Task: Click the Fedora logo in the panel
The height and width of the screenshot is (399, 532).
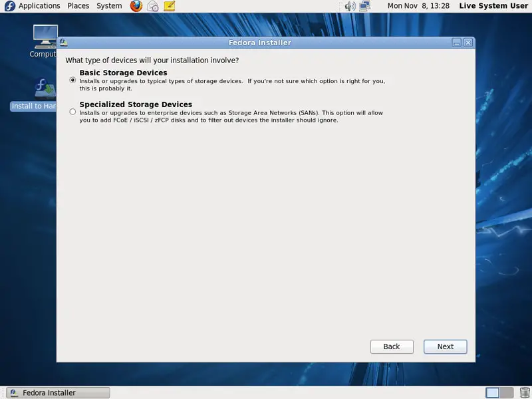Action: tap(9, 6)
